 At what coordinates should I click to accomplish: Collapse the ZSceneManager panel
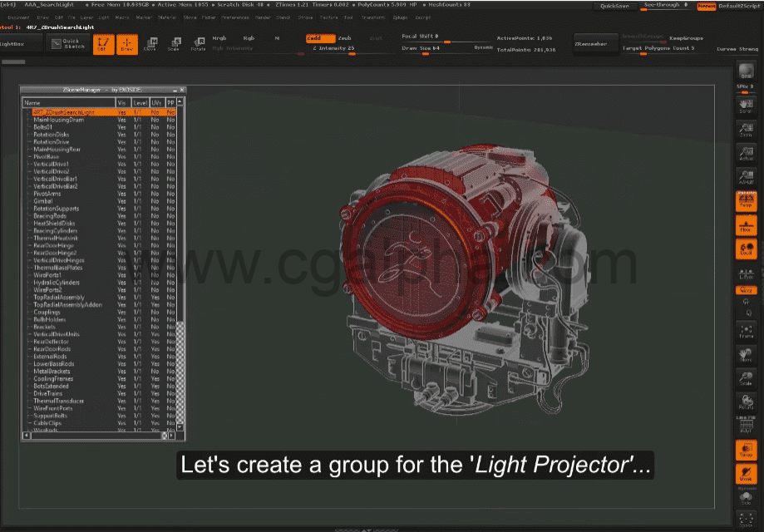tap(175, 90)
